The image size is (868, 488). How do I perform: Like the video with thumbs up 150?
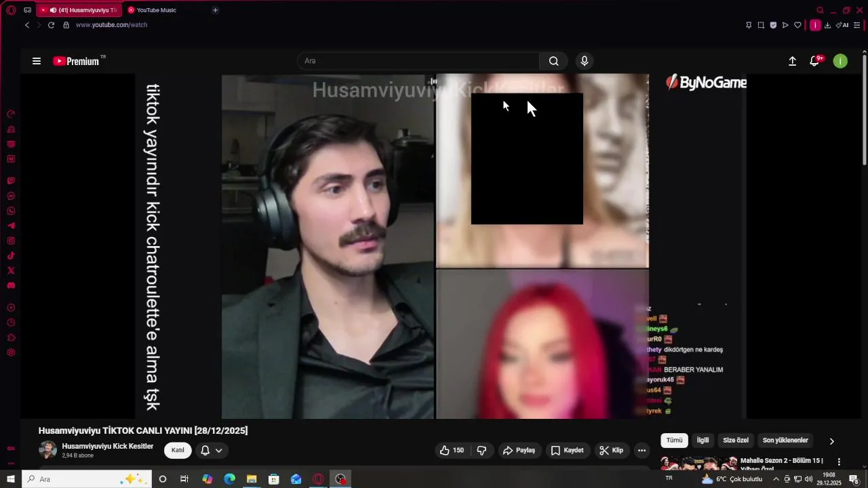coord(452,450)
